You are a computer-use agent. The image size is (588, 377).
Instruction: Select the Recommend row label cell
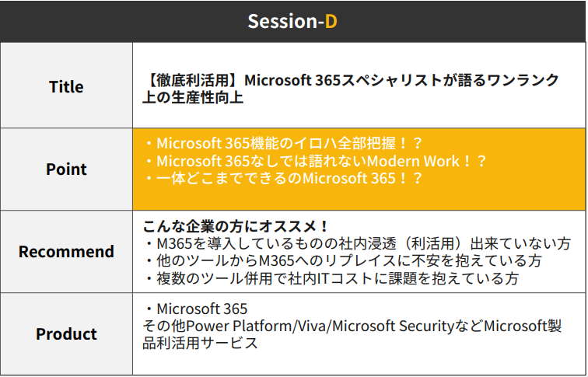pos(66,251)
